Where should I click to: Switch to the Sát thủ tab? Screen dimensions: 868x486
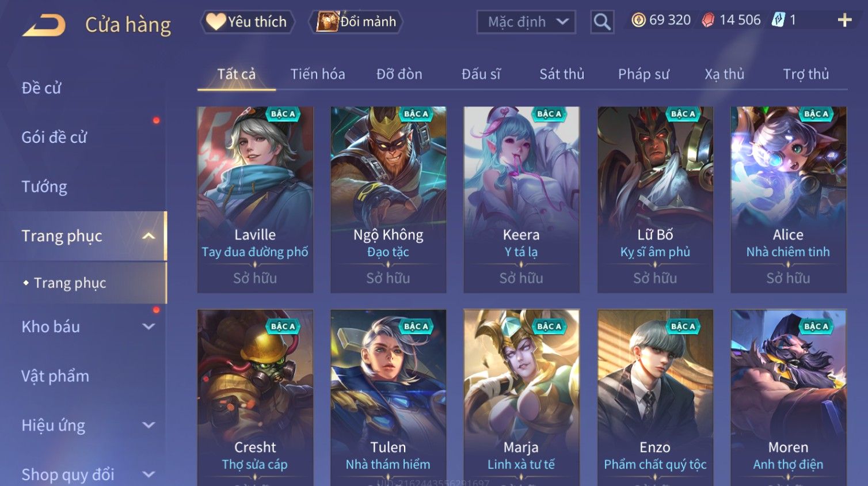[x=562, y=74]
